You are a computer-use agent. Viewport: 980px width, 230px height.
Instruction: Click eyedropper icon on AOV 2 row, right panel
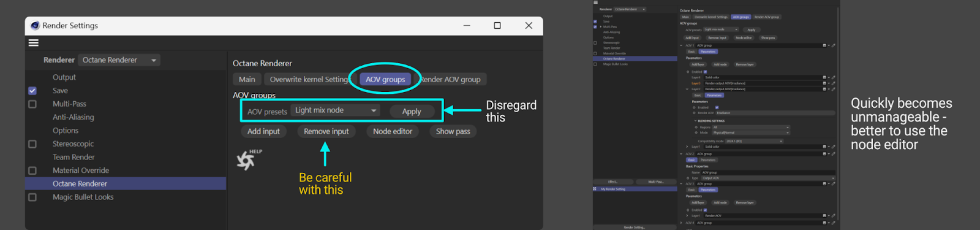833,154
